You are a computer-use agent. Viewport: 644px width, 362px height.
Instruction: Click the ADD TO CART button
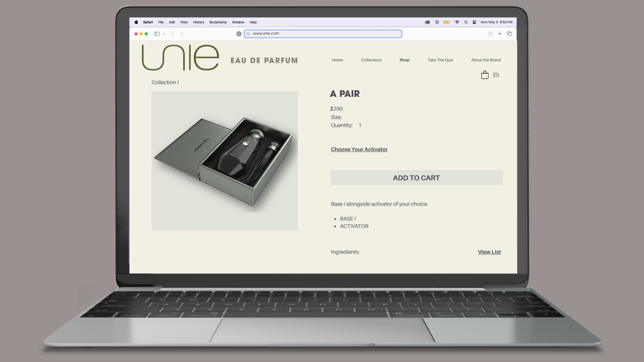click(416, 178)
